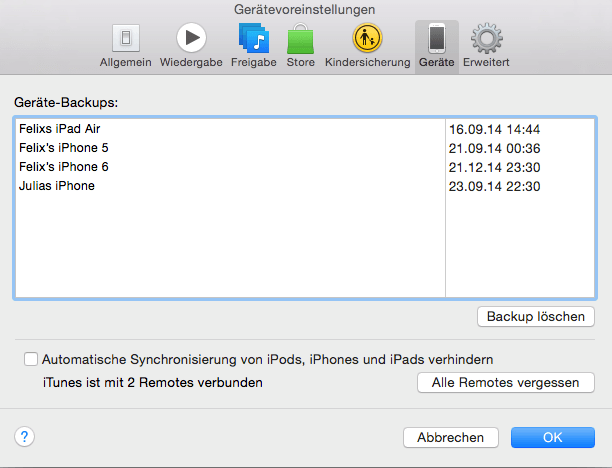
Task: Open the Allgemein preferences pane
Action: pos(125,46)
